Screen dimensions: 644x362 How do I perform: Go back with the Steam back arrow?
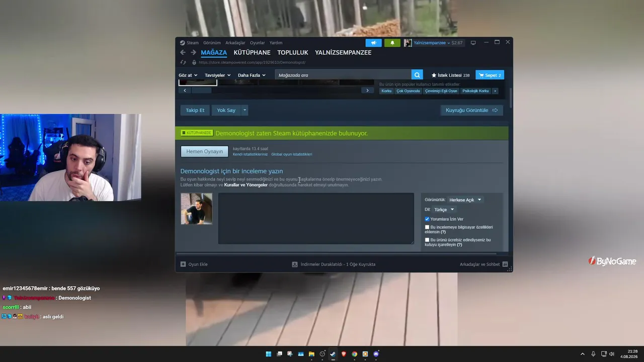(183, 52)
